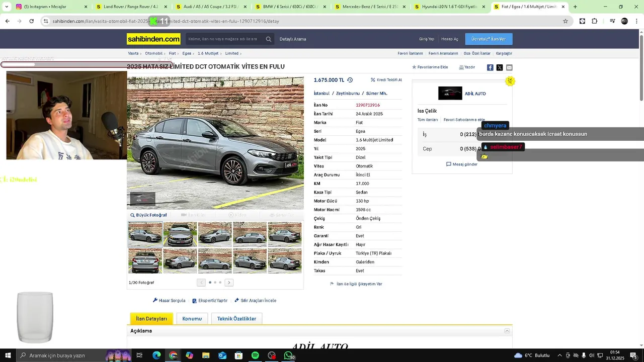Open WhatsApp from the taskbar
This screenshot has width=644, height=362.
point(288,355)
